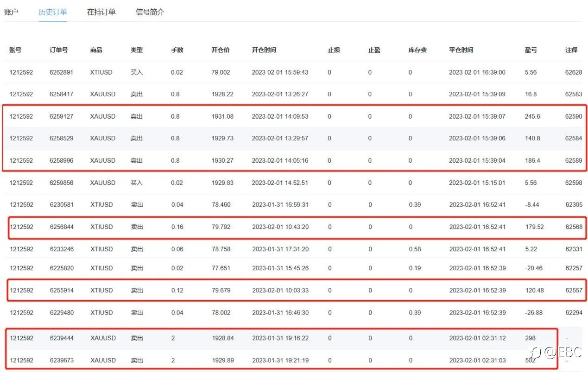Click the loss value -20.46
Screen dimensions: 588x373
tap(534, 268)
